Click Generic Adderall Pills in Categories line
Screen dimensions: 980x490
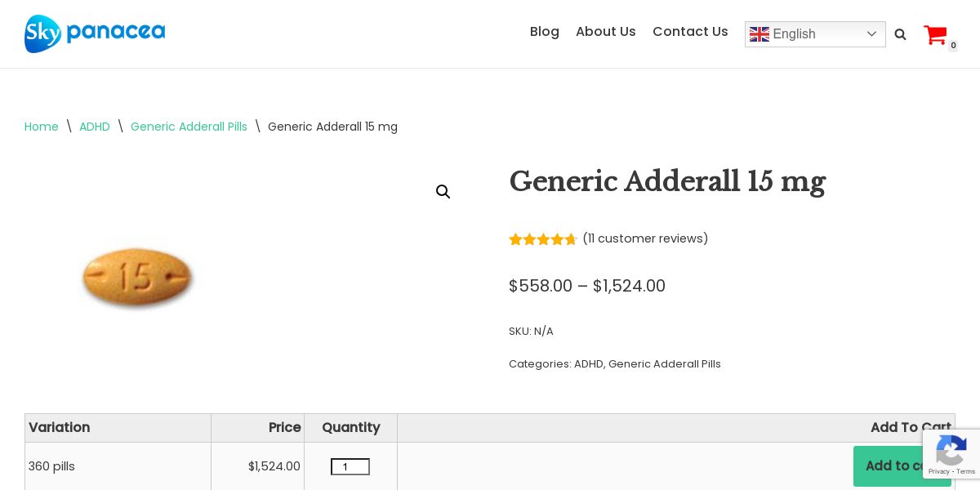(x=664, y=364)
